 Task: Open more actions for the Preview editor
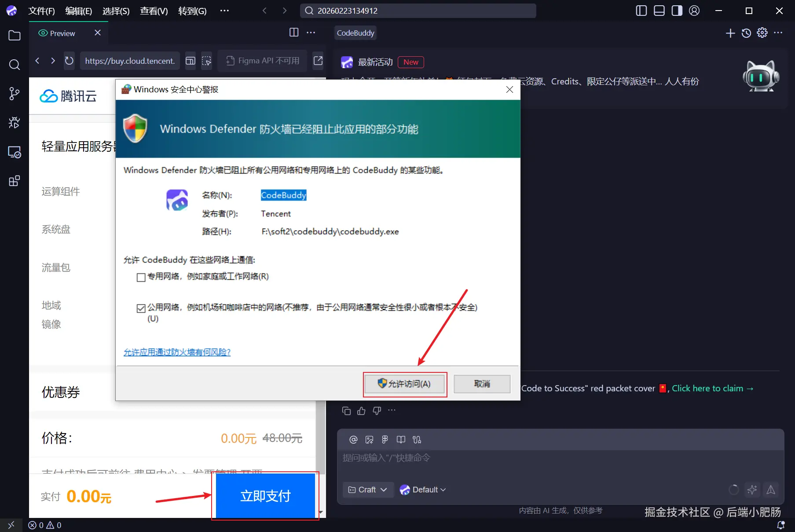pyautogui.click(x=311, y=33)
